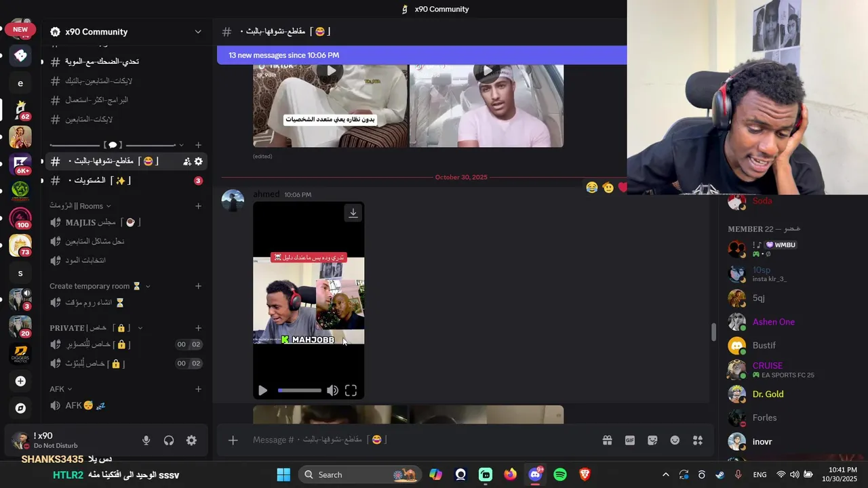868x488 pixels.
Task: Open edit channel gear on active channel
Action: tap(198, 161)
